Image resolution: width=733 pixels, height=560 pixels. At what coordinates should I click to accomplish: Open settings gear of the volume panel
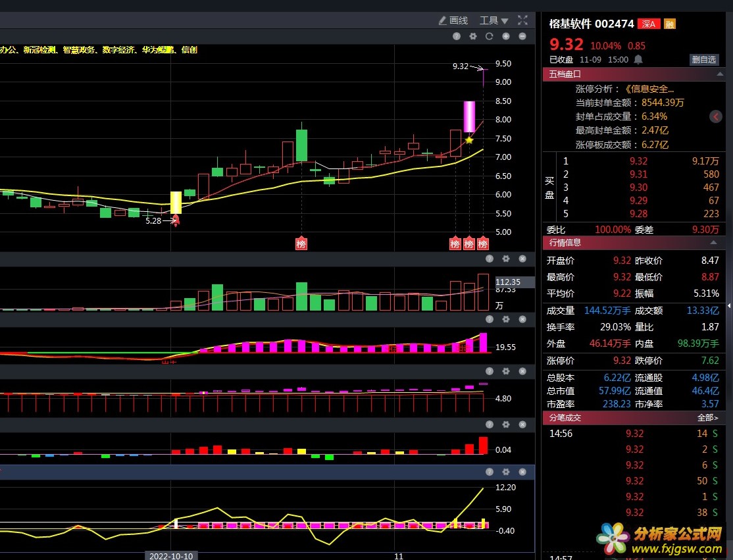[506, 259]
